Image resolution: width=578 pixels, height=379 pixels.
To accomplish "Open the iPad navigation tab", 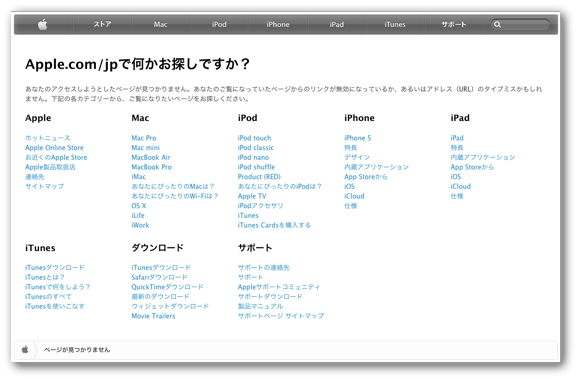I will pos(337,24).
